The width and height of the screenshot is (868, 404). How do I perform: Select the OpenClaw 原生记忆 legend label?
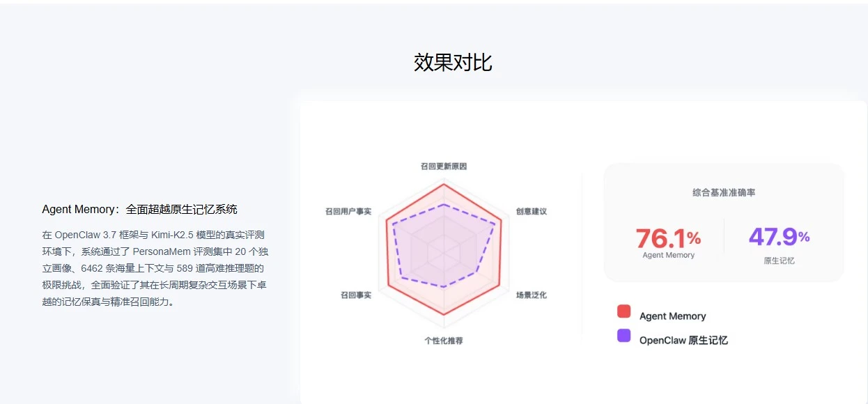[683, 341]
